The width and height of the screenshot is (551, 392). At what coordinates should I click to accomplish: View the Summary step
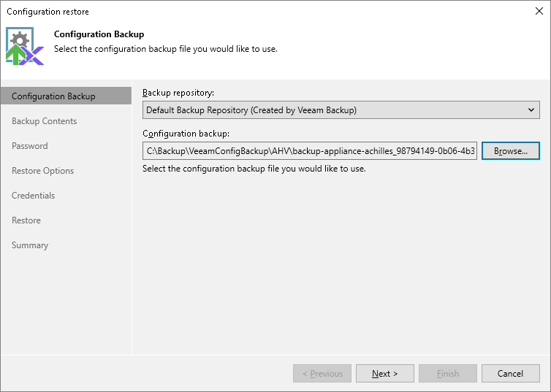pos(30,245)
